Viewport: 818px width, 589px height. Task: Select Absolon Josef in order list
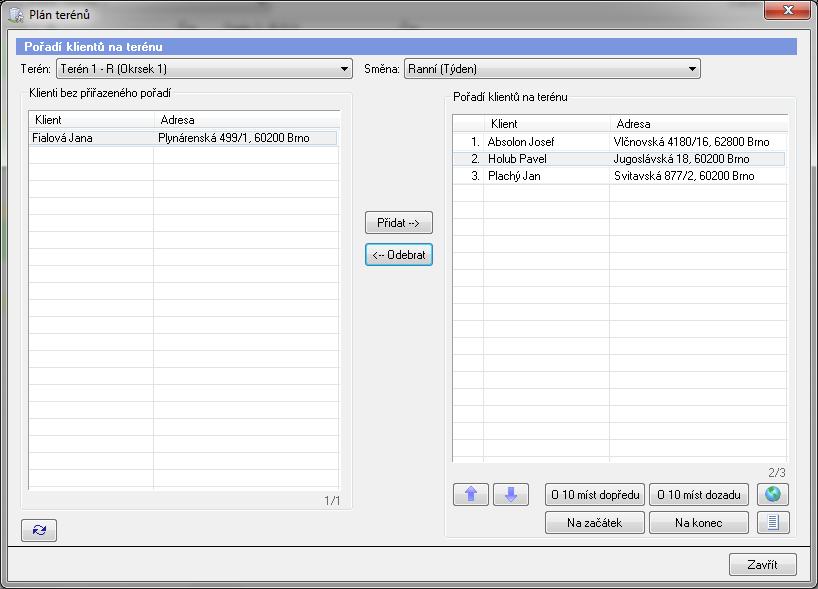point(521,141)
